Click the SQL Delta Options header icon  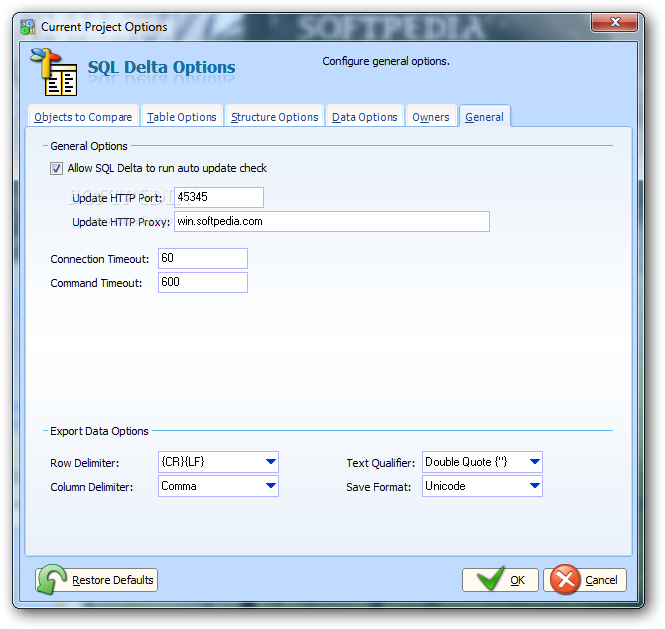(x=54, y=72)
